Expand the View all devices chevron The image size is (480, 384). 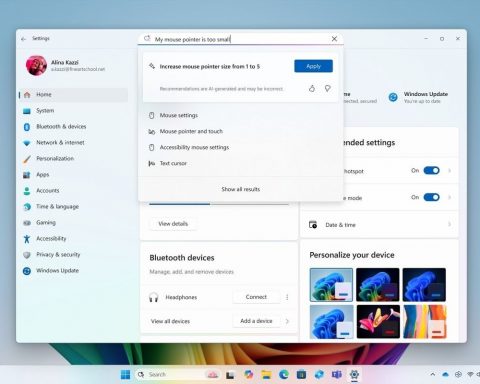click(287, 321)
